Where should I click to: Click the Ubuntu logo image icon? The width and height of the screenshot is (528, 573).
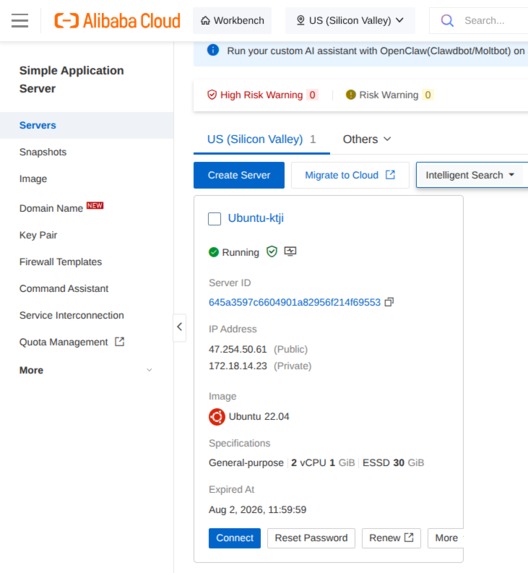[217, 417]
